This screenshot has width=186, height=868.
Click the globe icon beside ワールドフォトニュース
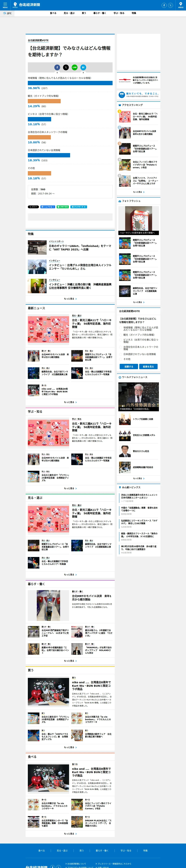[x=120, y=377]
